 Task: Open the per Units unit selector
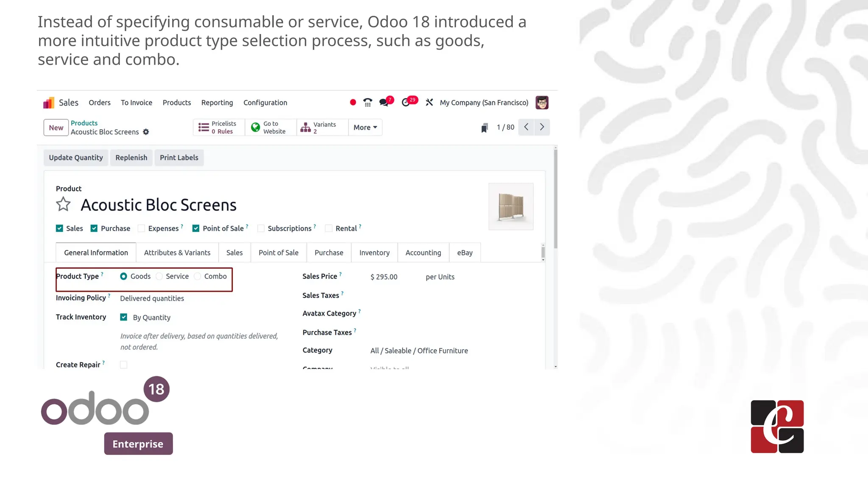[x=440, y=277]
